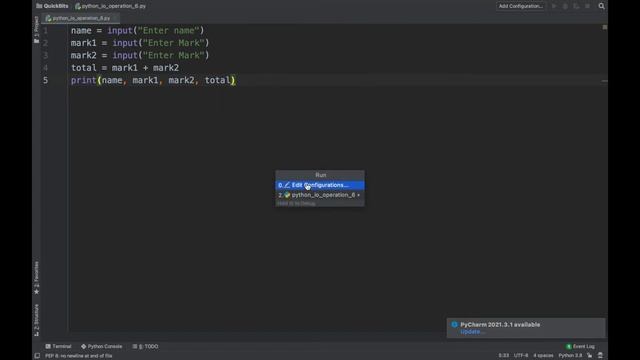
Task: Click the Update link in notification
Action: coord(472,332)
